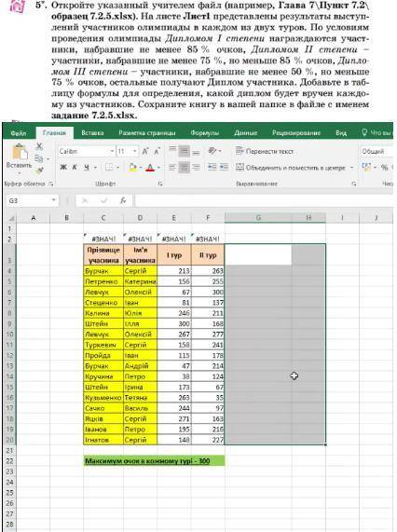This screenshot has height=532, width=397.
Task: Click the formula bar Enter checkmark icon
Action: pyautogui.click(x=104, y=200)
